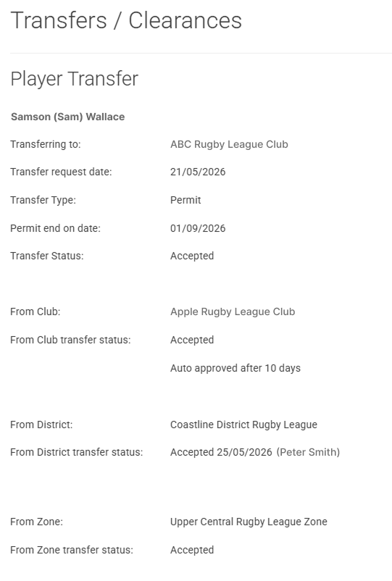The width and height of the screenshot is (392, 581).
Task: Select the player name Samson (Sam) Wallace
Action: click(x=68, y=117)
